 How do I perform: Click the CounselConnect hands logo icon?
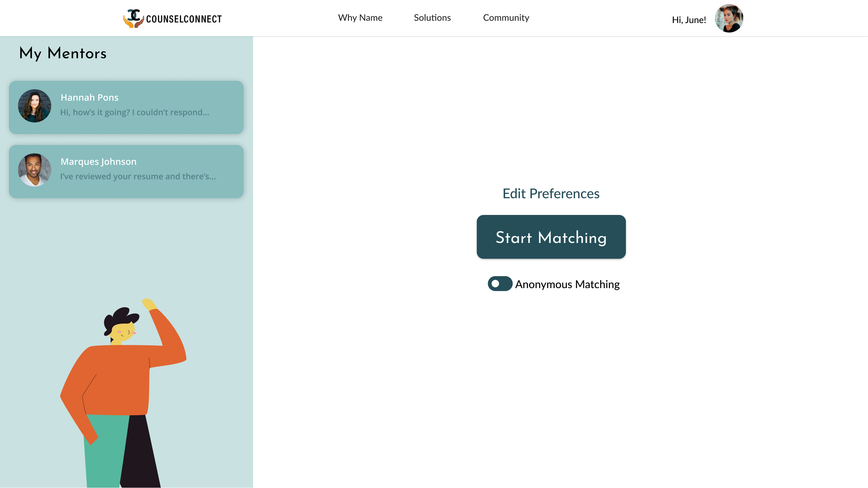(133, 18)
